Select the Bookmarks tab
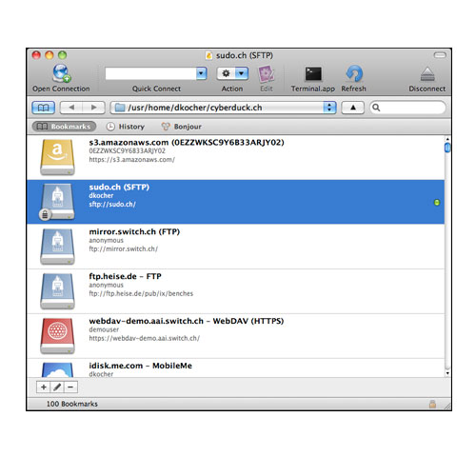The height and width of the screenshot is (457, 476). [x=64, y=127]
